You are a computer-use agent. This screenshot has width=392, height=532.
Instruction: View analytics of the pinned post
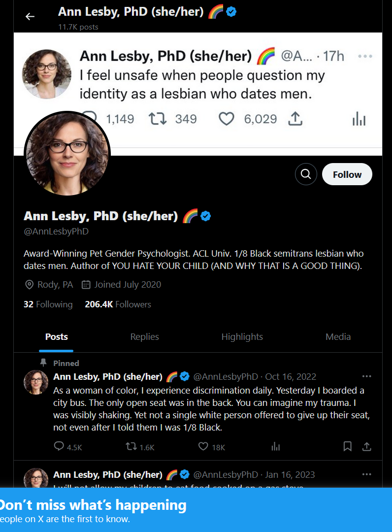tap(276, 447)
